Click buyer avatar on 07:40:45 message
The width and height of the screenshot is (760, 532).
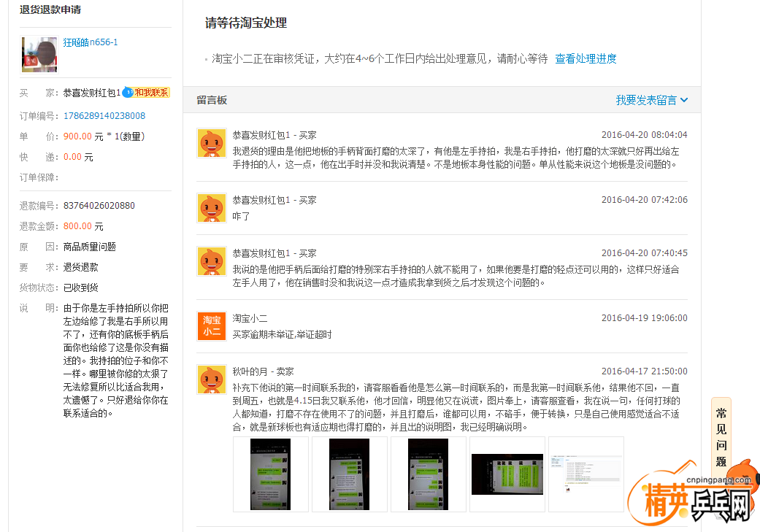click(x=211, y=261)
